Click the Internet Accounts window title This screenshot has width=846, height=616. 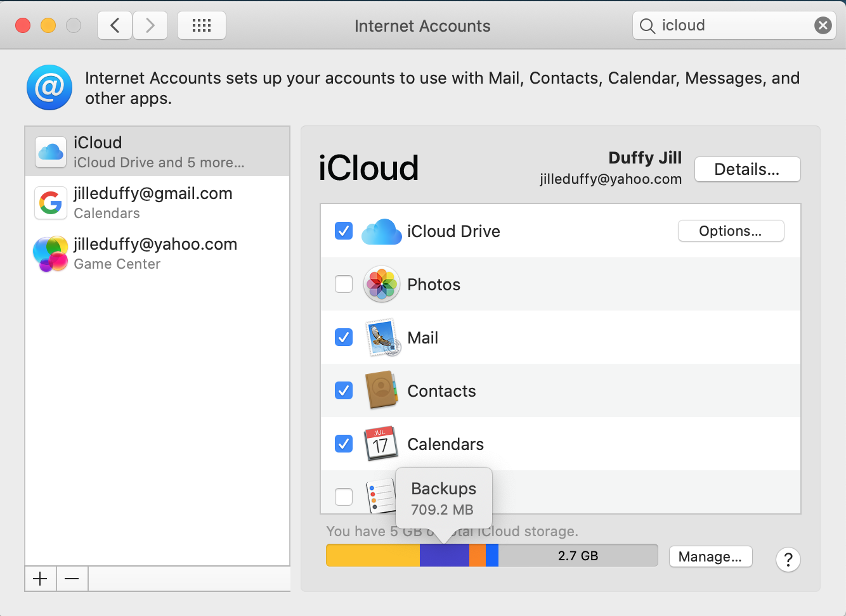[422, 26]
